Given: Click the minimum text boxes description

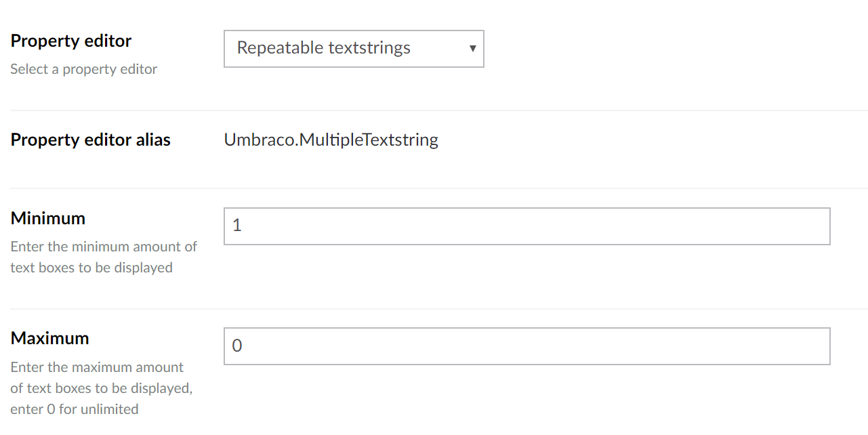Looking at the screenshot, I should tap(103, 257).
